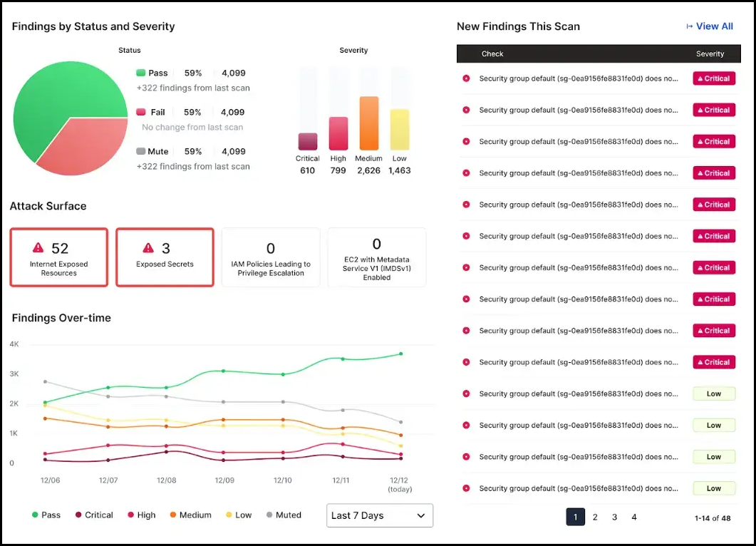Click the IAM Policies Privilege Escalation card
Screen dimensions: 756x546
pyautogui.click(x=271, y=257)
